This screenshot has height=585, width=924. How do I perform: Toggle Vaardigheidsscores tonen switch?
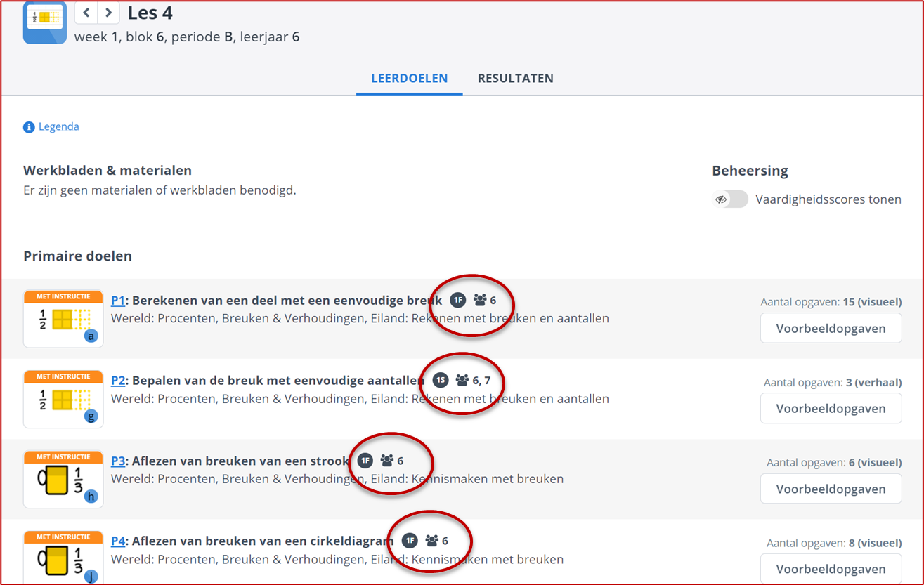(731, 199)
